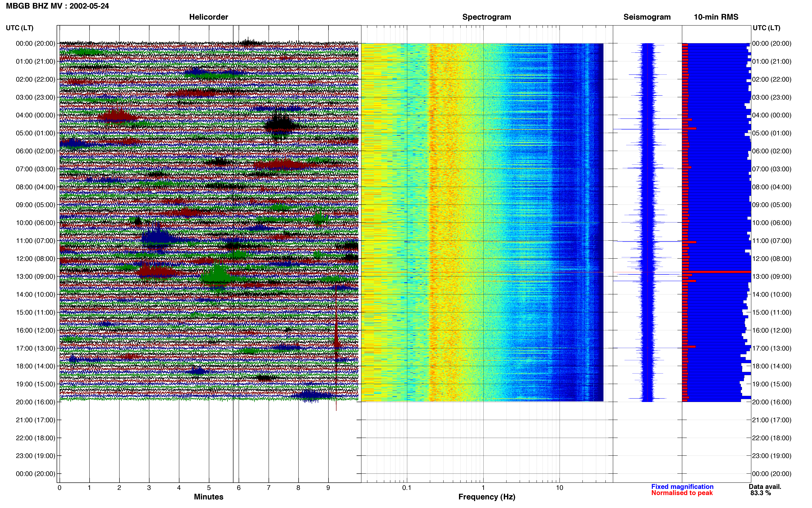Click the 'Data avail.' label

click(765, 486)
